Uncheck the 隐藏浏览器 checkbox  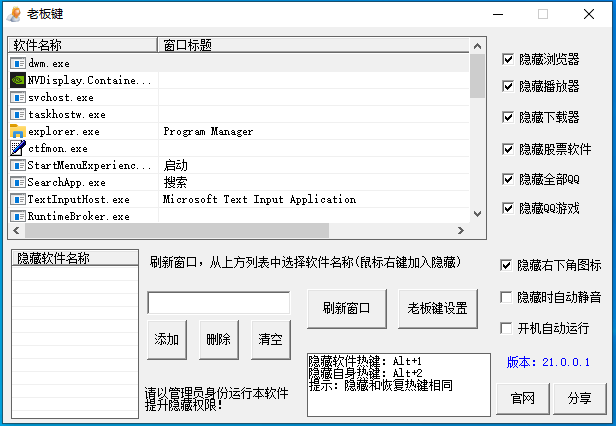(508, 59)
